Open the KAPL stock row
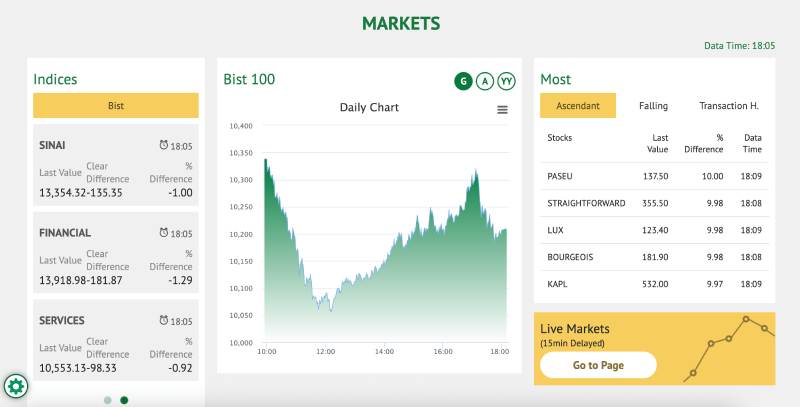 pyautogui.click(x=654, y=284)
